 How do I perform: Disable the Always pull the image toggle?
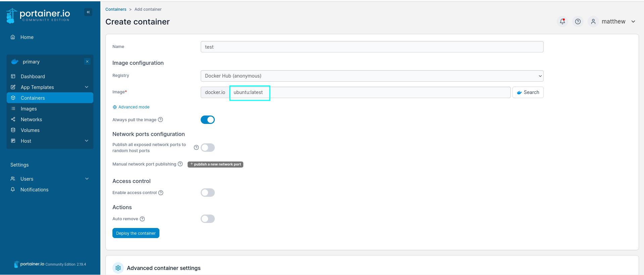coord(207,120)
